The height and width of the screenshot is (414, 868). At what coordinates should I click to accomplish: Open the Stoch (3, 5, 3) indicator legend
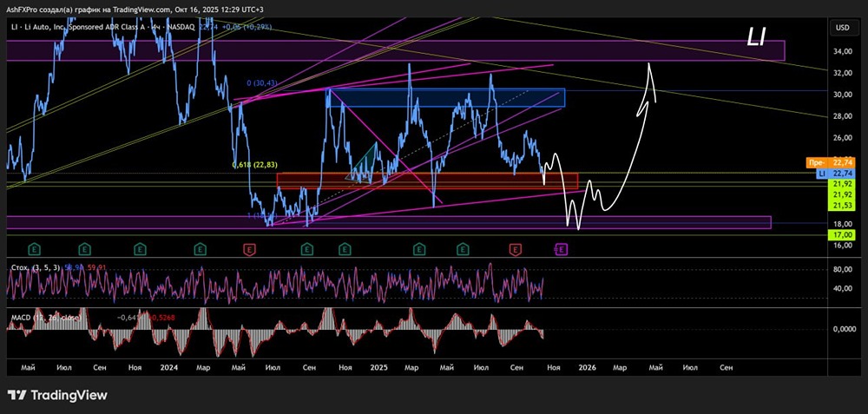pos(36,267)
